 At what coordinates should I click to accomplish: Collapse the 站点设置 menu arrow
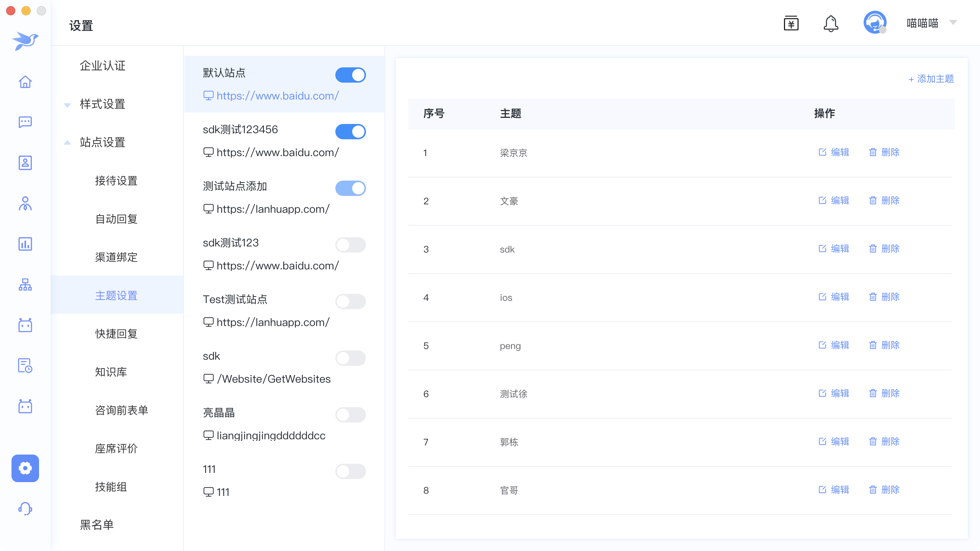[x=67, y=142]
